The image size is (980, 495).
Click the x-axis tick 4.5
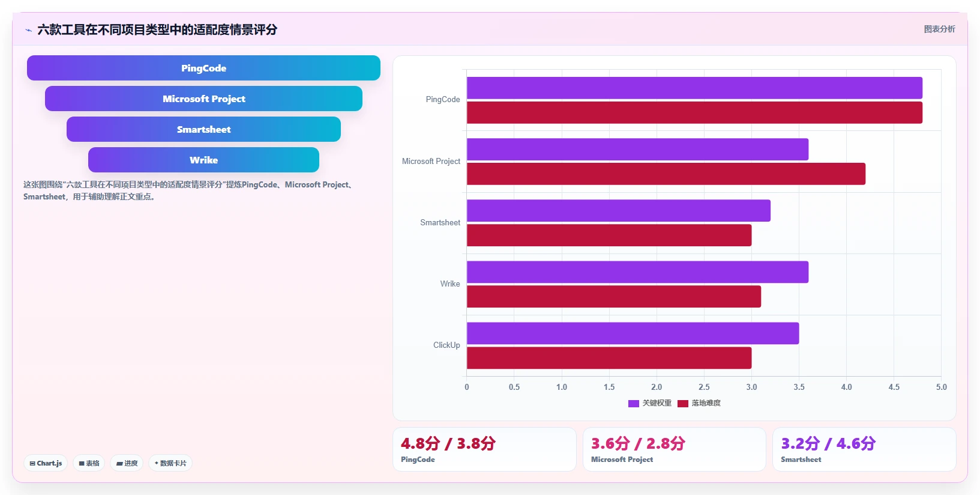(x=894, y=387)
